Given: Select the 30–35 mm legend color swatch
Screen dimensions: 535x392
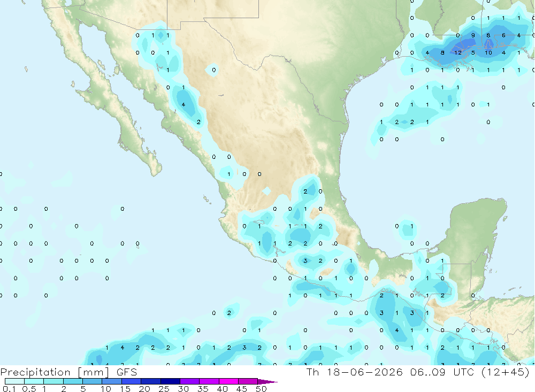Looking at the screenshot, I should (x=190, y=381).
